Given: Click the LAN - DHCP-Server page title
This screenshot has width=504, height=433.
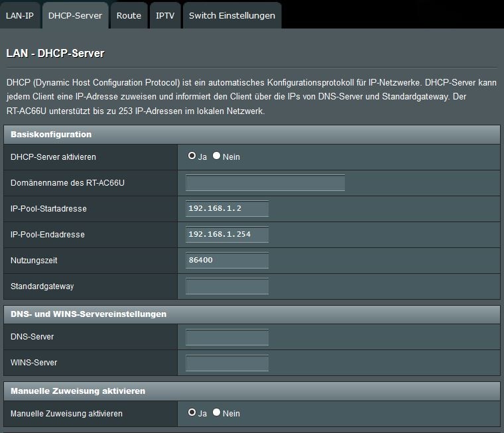Looking at the screenshot, I should (x=55, y=53).
